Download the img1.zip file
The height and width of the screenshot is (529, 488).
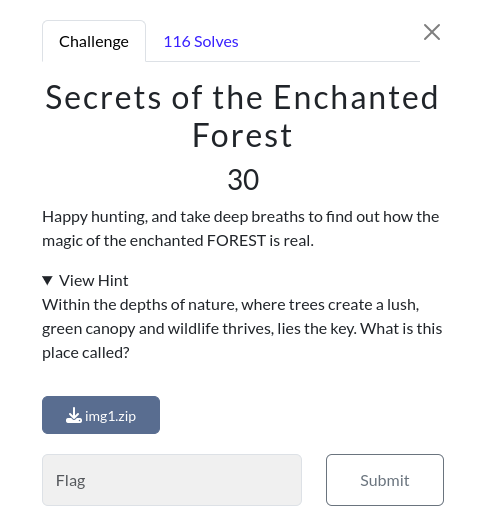tap(101, 415)
